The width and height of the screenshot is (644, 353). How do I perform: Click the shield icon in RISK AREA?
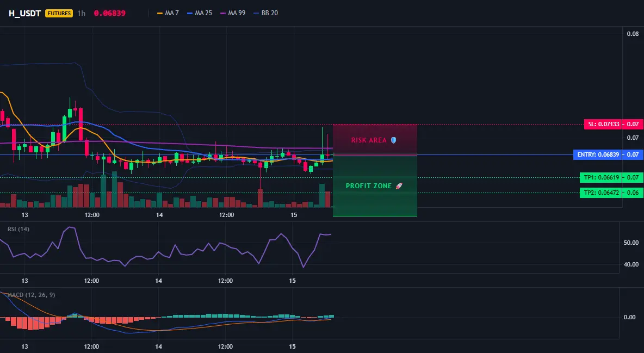[x=393, y=140]
